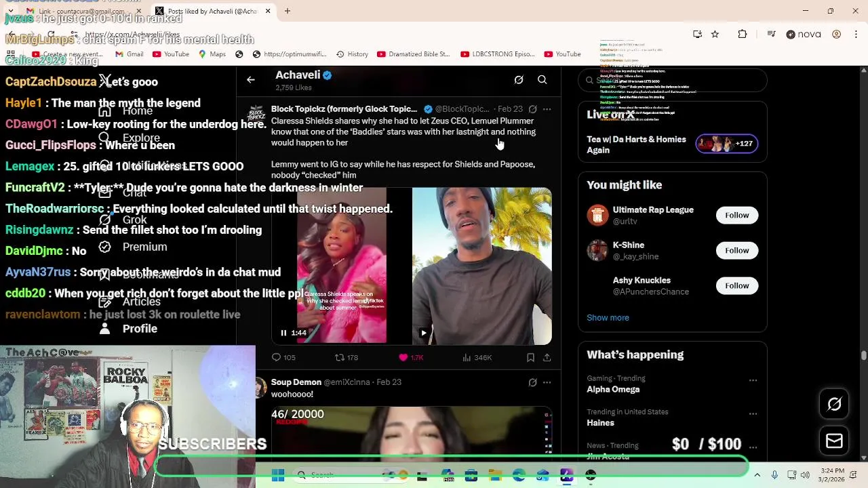
Task: Repost the post with 178 reposts
Action: point(347,357)
